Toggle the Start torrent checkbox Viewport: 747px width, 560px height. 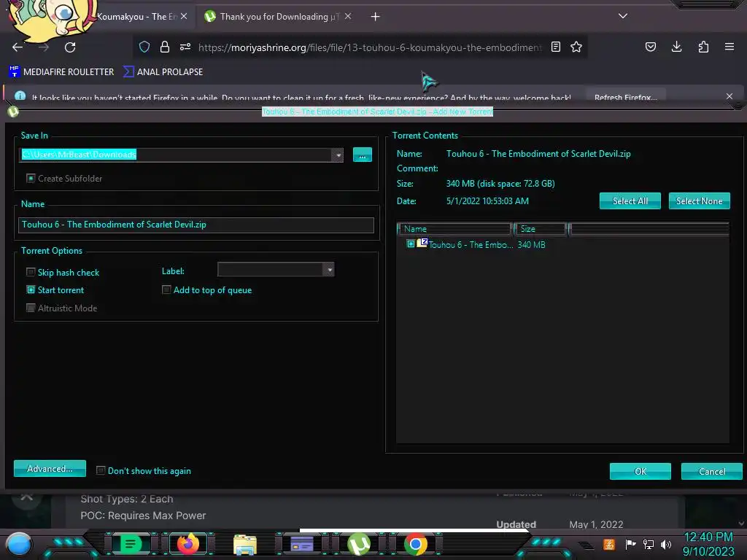pyautogui.click(x=31, y=289)
